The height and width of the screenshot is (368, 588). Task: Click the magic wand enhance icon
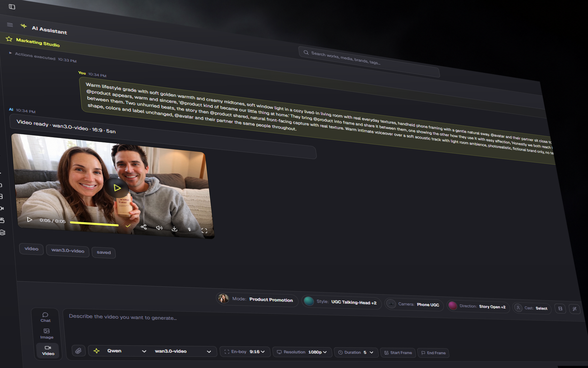574,309
